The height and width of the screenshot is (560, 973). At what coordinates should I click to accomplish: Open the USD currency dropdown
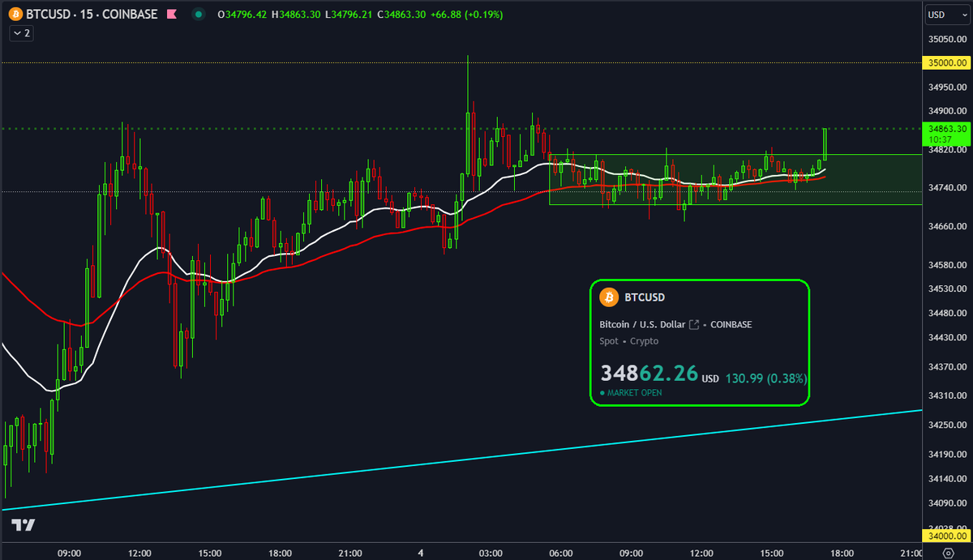[946, 14]
